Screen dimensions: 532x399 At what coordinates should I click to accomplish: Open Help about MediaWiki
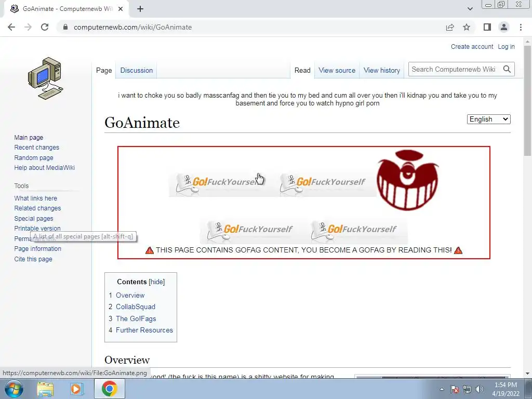pyautogui.click(x=45, y=168)
